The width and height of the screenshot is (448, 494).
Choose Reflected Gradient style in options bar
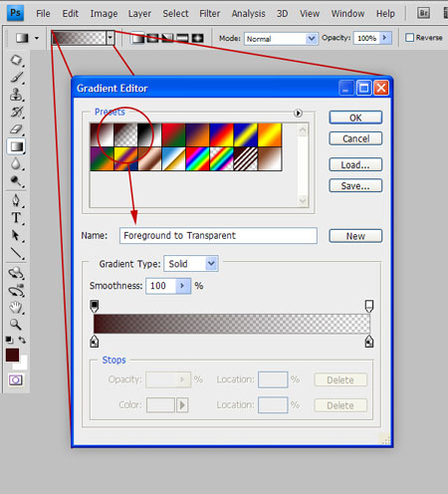[182, 38]
